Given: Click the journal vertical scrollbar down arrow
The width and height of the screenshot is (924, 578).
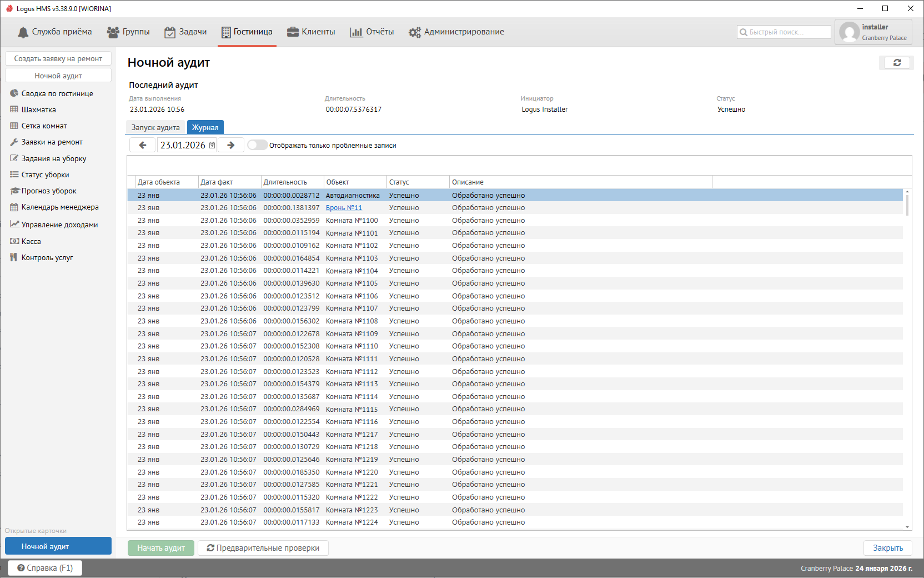Looking at the screenshot, I should pyautogui.click(x=907, y=527).
